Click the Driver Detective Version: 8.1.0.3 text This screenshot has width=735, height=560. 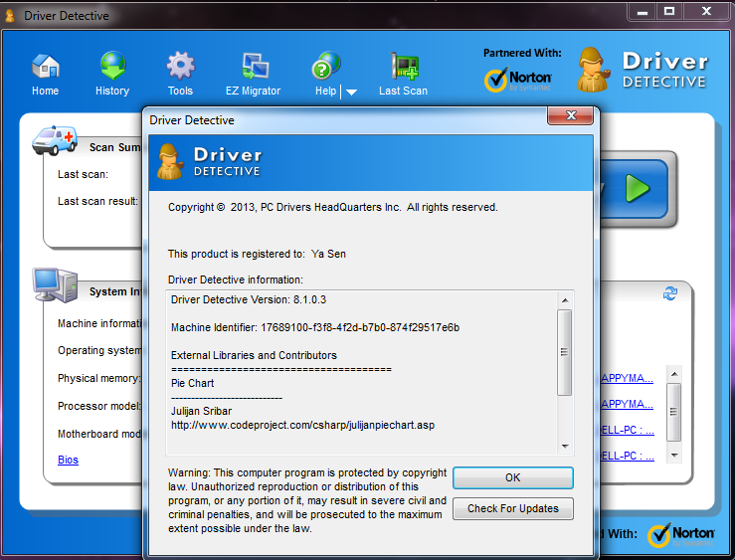coord(249,300)
